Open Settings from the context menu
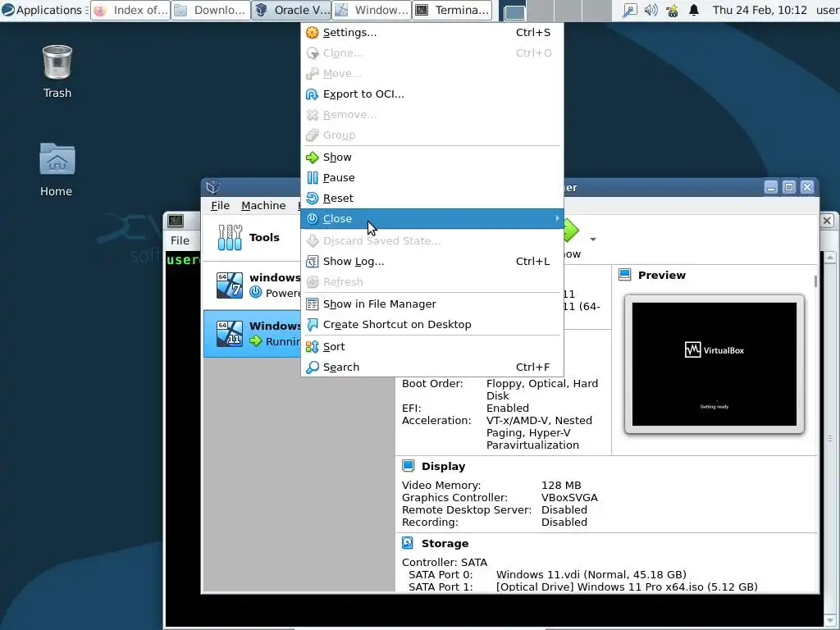This screenshot has width=840, height=630. [x=431, y=33]
